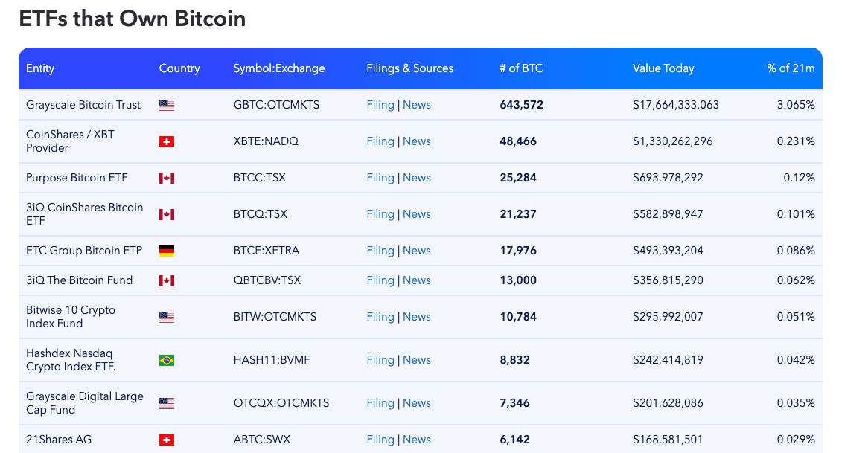
Task: Select the CoinShares / XBT Provider entity name
Action: [70, 141]
